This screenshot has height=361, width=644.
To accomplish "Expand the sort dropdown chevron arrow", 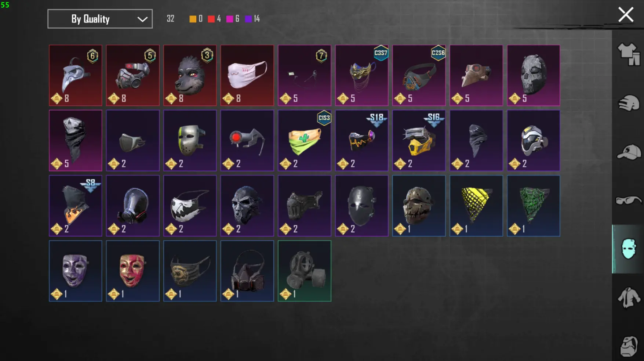I will click(142, 19).
